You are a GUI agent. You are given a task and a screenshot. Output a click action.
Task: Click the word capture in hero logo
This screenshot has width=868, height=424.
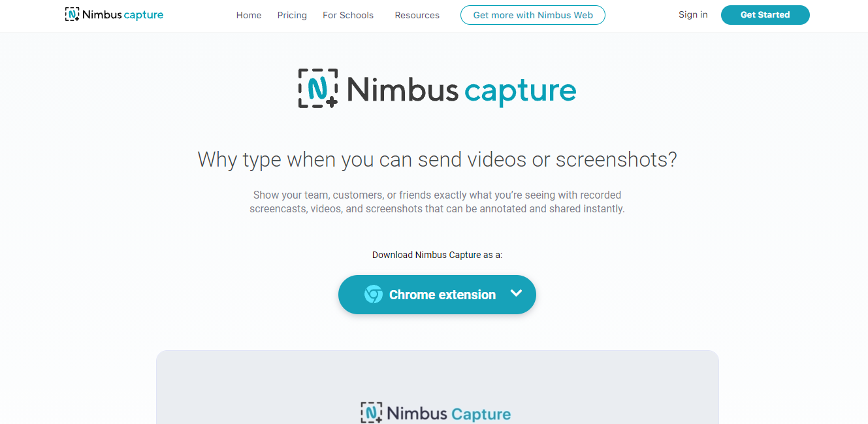coord(521,91)
